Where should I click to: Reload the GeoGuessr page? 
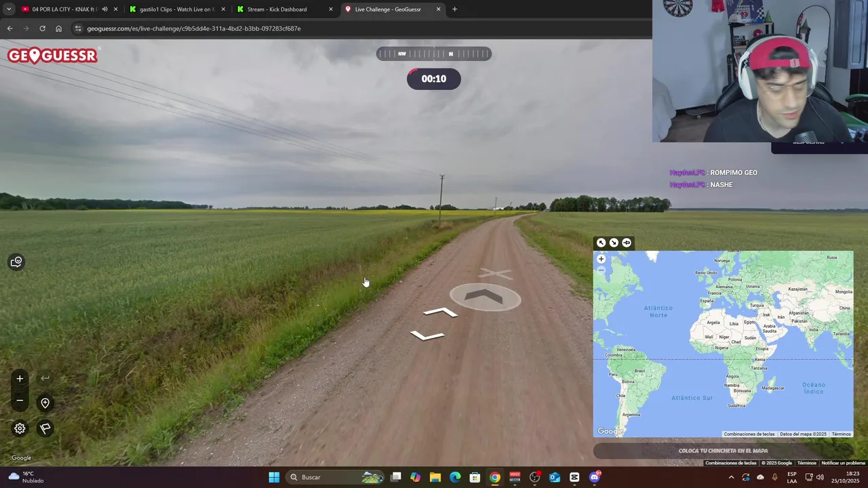[42, 28]
